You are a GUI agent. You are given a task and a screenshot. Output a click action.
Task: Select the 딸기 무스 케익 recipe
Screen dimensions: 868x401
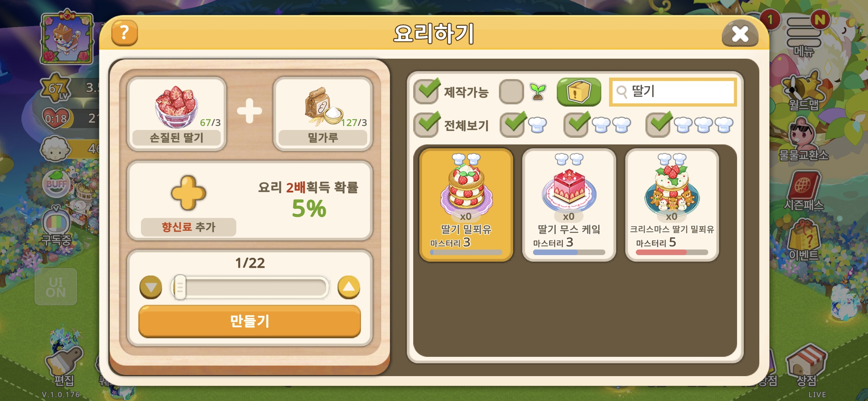pos(569,205)
